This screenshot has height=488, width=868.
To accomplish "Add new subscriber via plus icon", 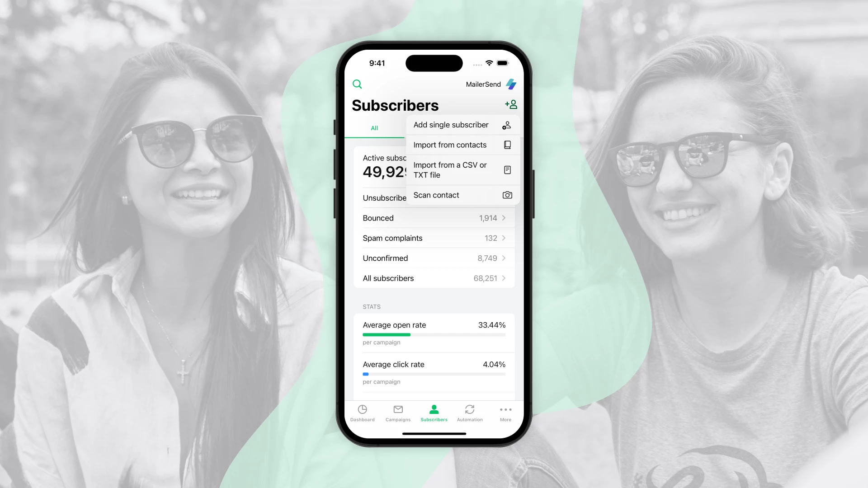I will coord(511,105).
